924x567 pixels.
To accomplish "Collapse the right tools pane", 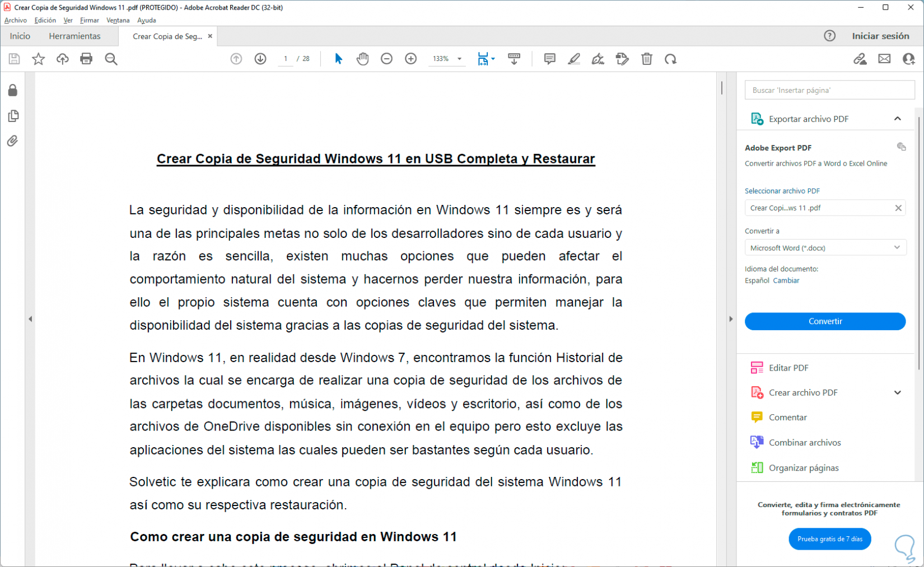I will [x=731, y=319].
